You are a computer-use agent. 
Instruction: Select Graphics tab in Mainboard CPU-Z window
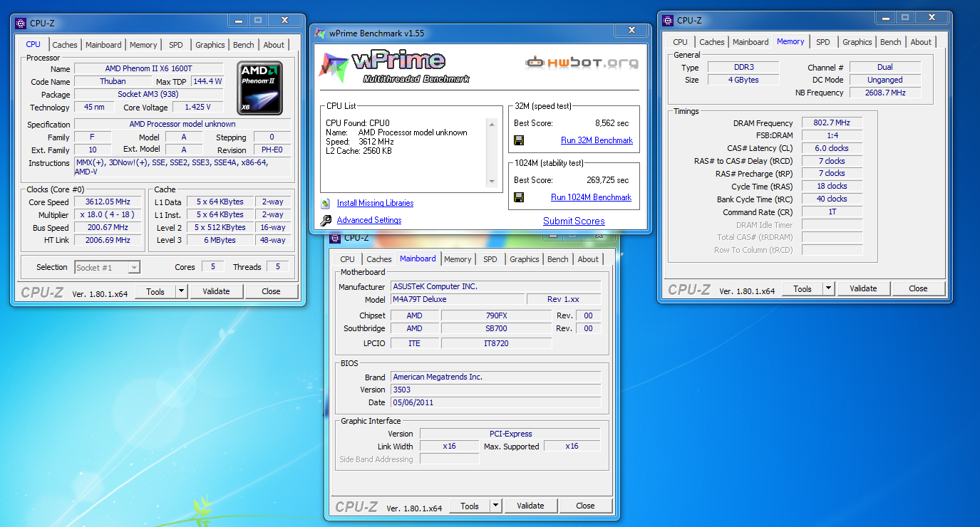(x=525, y=259)
